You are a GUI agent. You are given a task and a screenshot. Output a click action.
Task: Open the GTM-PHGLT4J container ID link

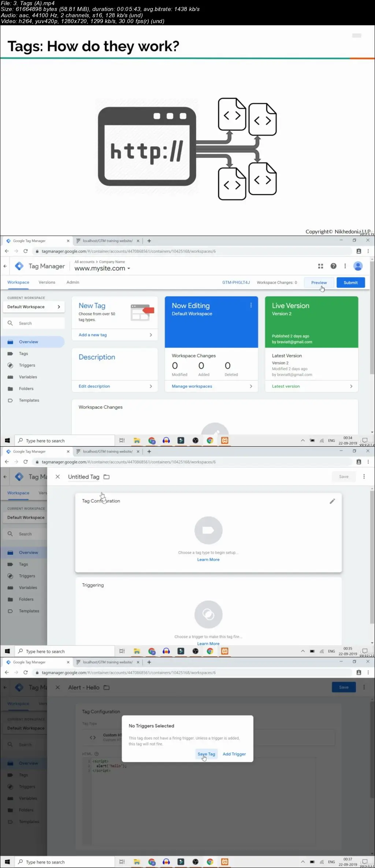(236, 282)
